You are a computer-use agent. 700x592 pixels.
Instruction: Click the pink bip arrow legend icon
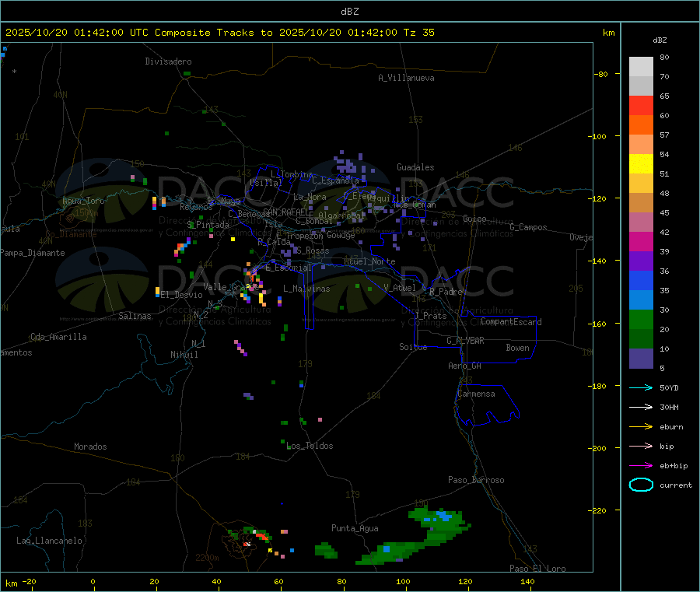pos(641,446)
